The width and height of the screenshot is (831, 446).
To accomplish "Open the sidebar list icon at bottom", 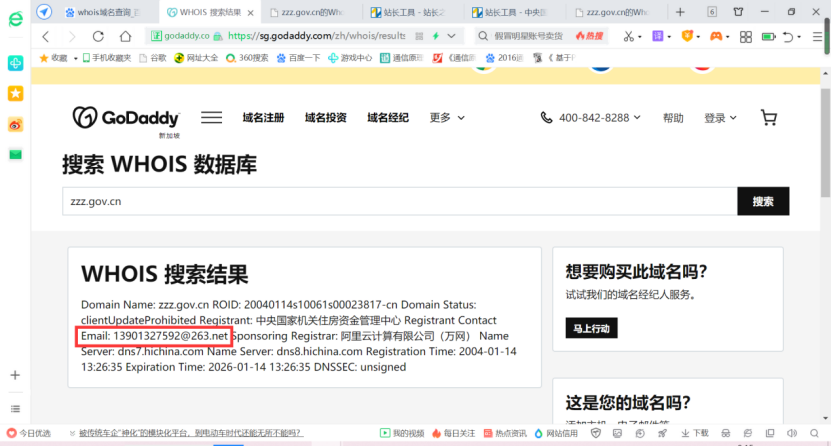I will pyautogui.click(x=15, y=408).
